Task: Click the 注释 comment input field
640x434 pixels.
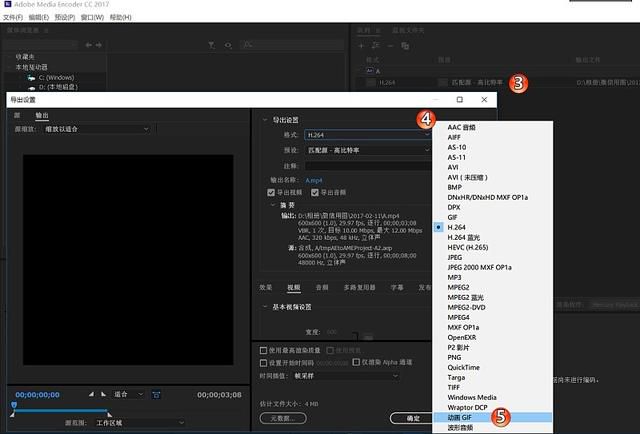Action: pyautogui.click(x=368, y=166)
